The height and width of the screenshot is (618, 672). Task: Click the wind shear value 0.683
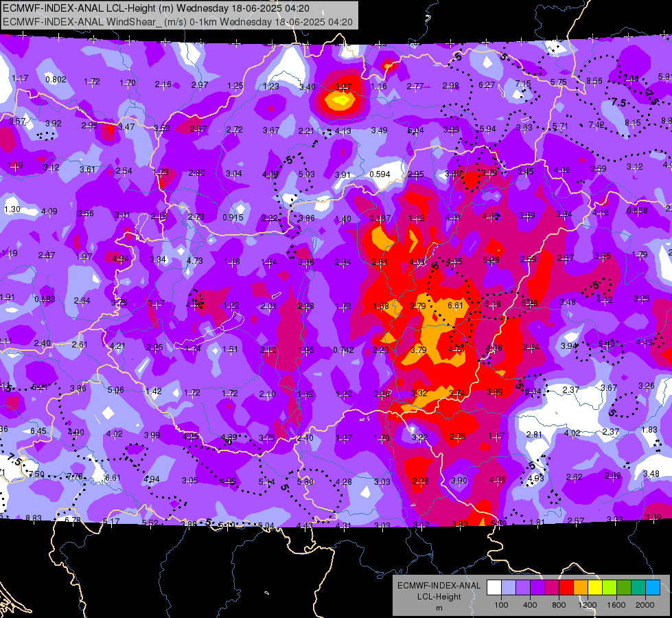coord(45,299)
